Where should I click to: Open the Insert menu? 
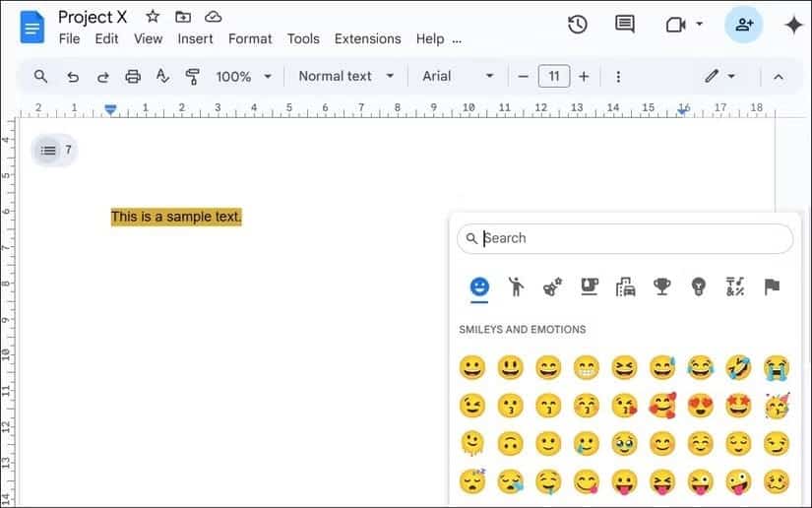tap(195, 38)
